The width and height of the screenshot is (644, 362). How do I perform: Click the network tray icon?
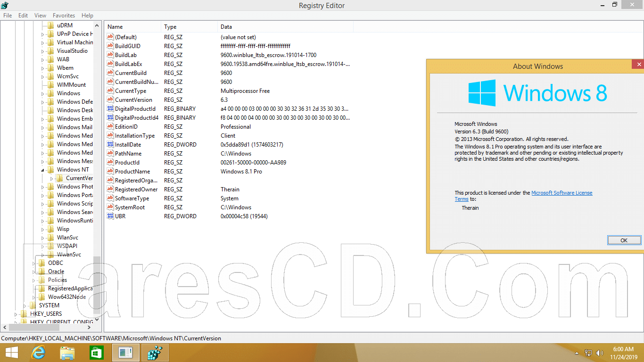pyautogui.click(x=588, y=353)
